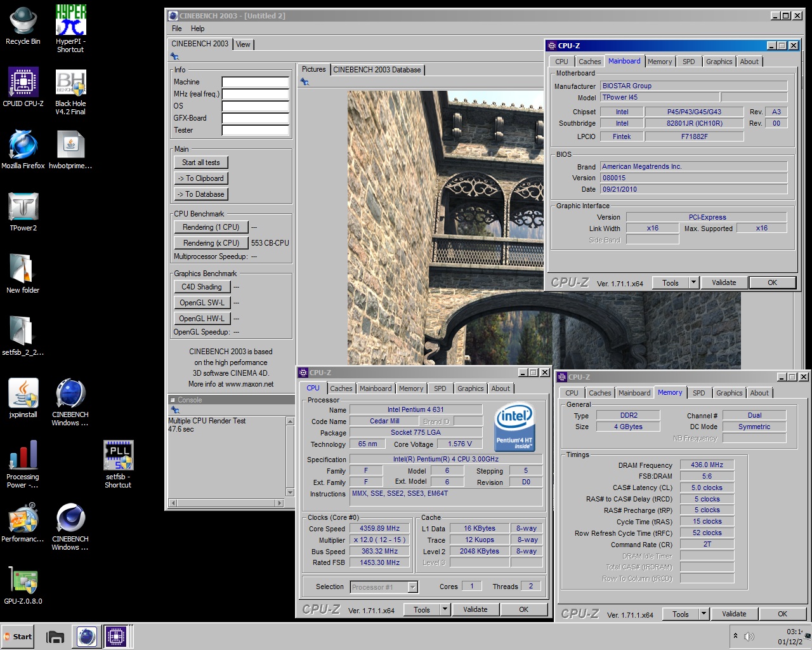
Task: Open the file explorer taskbar icon
Action: pyautogui.click(x=55, y=637)
